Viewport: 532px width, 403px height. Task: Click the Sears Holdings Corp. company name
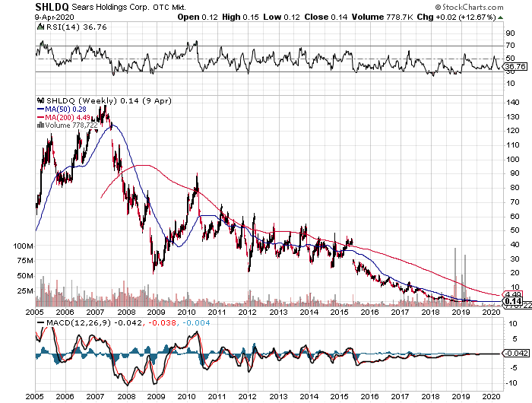(110, 7)
